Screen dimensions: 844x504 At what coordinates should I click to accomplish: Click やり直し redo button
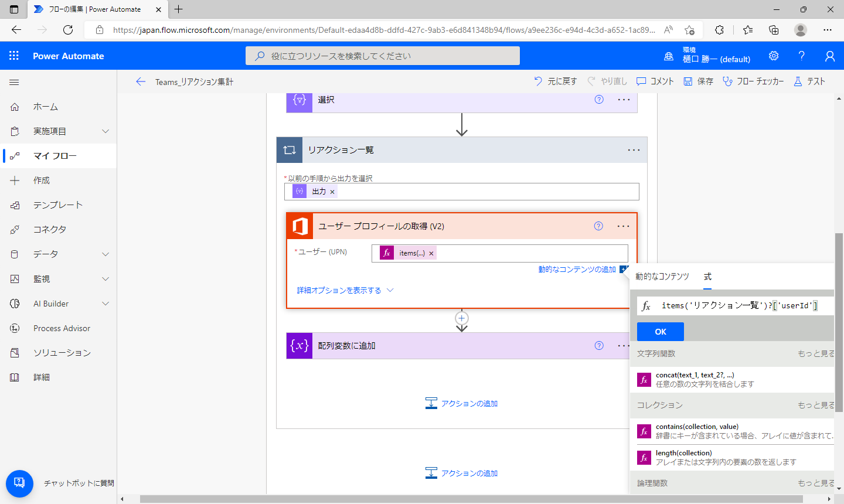[x=607, y=81]
